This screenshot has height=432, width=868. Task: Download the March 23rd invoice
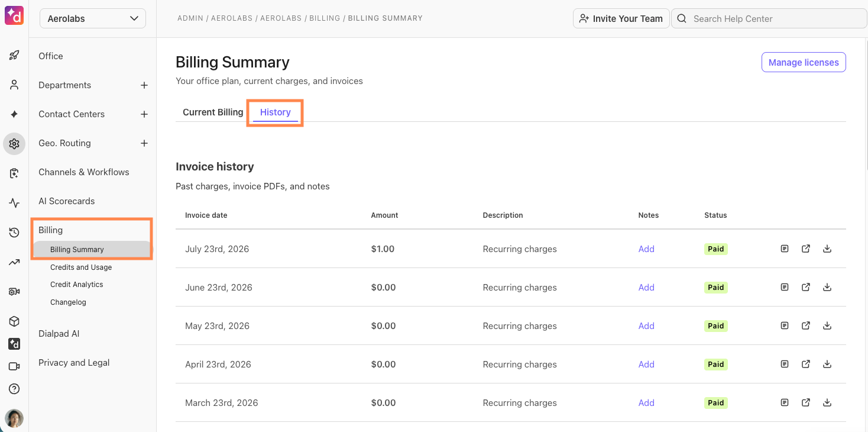point(827,402)
